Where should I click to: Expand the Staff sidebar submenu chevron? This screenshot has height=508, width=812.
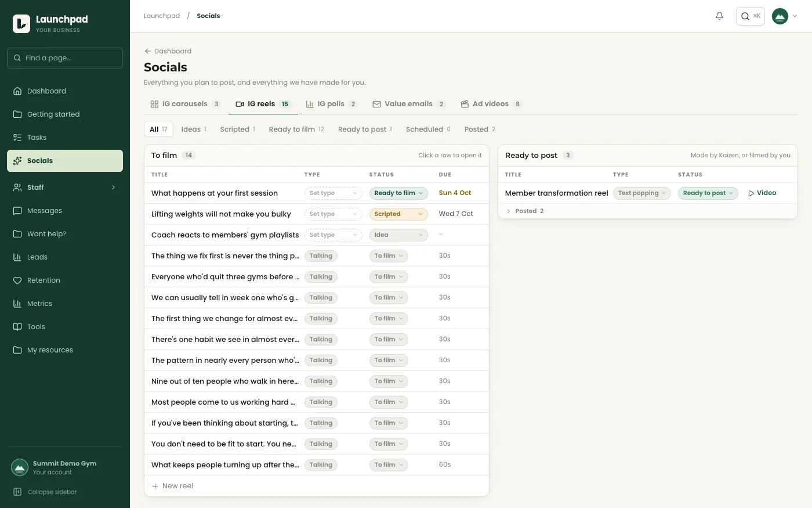113,188
